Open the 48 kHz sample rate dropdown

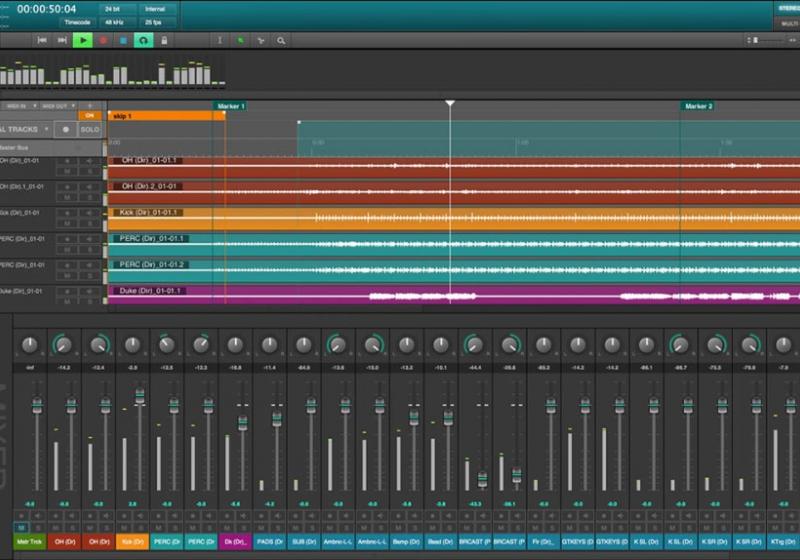117,21
